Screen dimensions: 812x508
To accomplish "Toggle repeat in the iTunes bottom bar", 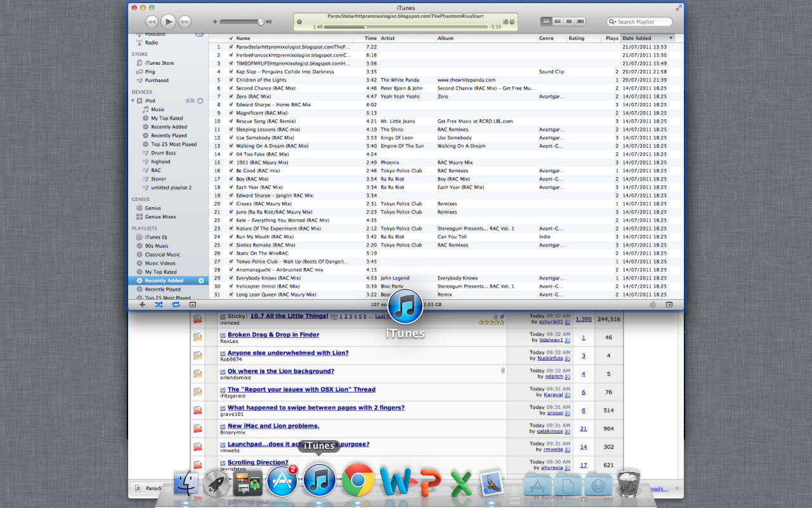I will click(176, 304).
